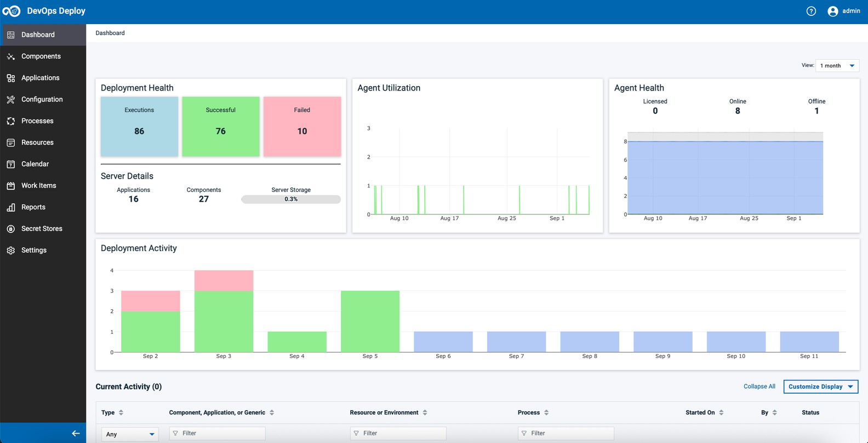Sort table by Type column
Image resolution: width=868 pixels, height=443 pixels.
121,413
